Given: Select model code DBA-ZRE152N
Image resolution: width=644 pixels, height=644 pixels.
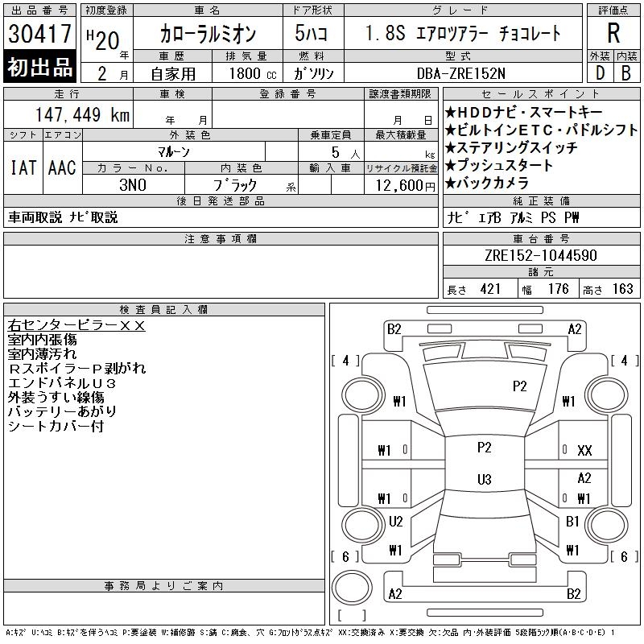Looking at the screenshot, I should click(461, 72).
